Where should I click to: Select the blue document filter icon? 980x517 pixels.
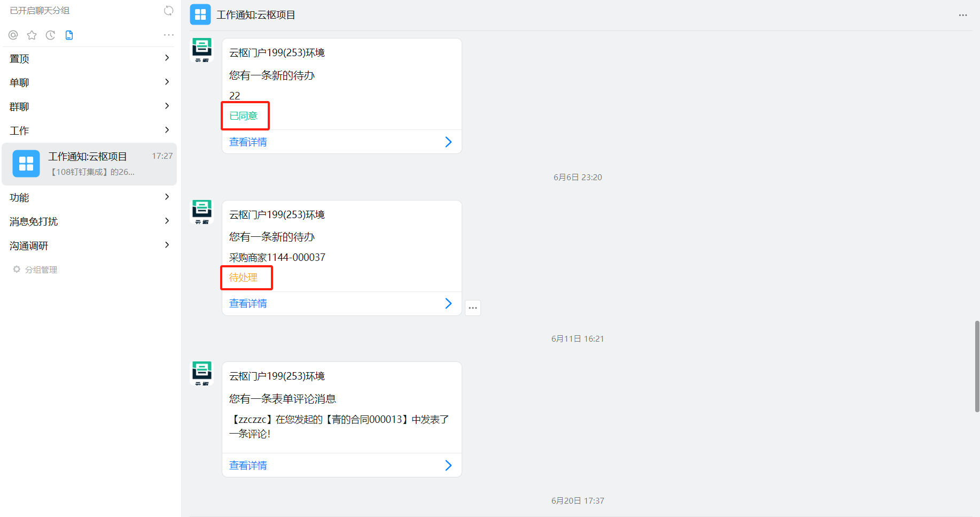(x=69, y=35)
